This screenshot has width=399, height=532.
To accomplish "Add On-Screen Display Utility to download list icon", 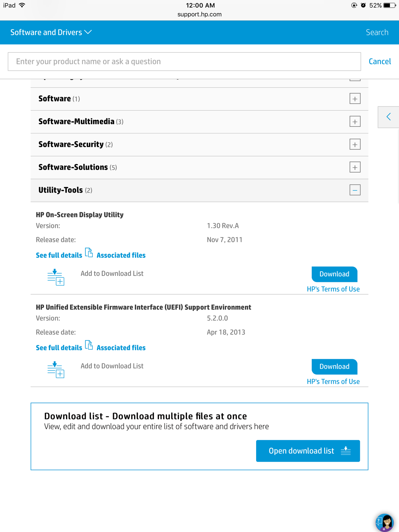I will (56, 277).
